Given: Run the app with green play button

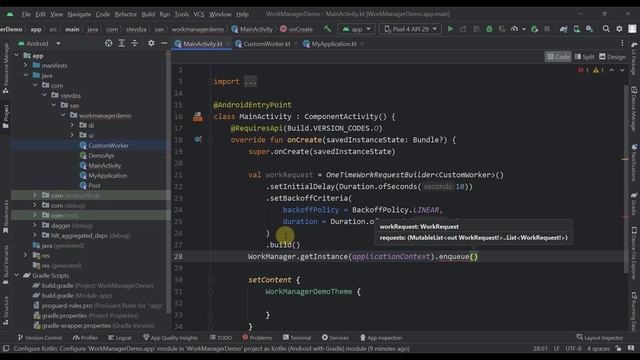Looking at the screenshot, I should coord(450,29).
